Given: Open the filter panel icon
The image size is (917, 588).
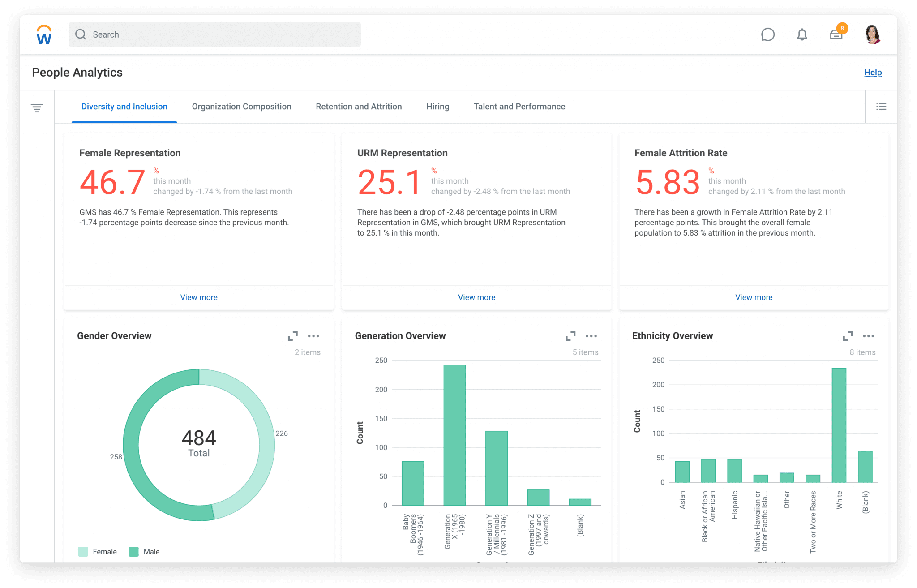Looking at the screenshot, I should [x=38, y=107].
